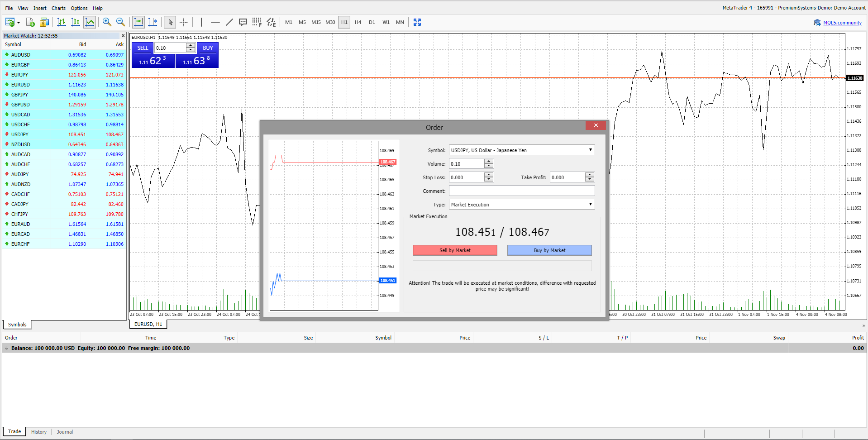Increase one-click trading volume stepper
The width and height of the screenshot is (868, 440).
click(191, 45)
